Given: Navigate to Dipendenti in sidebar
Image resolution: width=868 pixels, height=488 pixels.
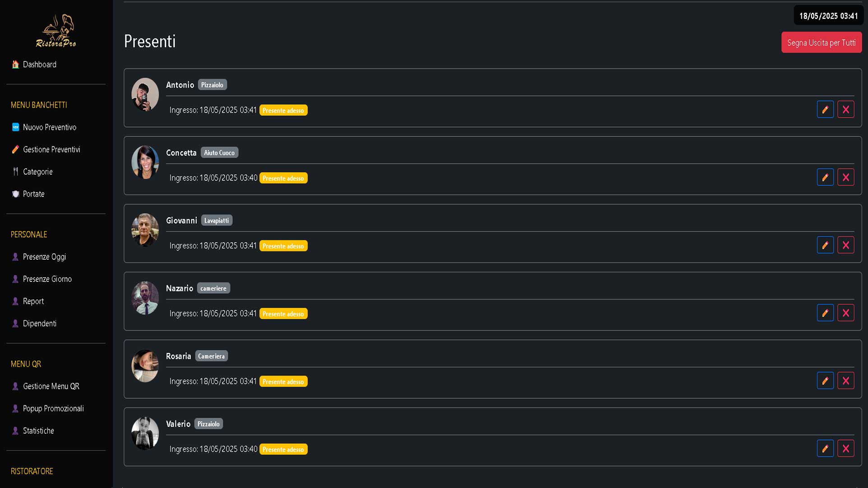Looking at the screenshot, I should click(x=39, y=323).
